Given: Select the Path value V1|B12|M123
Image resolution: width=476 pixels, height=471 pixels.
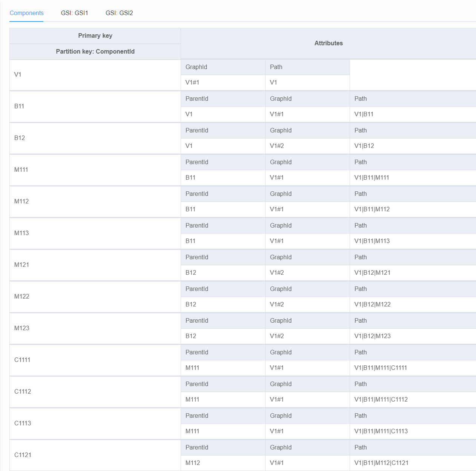Looking at the screenshot, I should pyautogui.click(x=373, y=336).
